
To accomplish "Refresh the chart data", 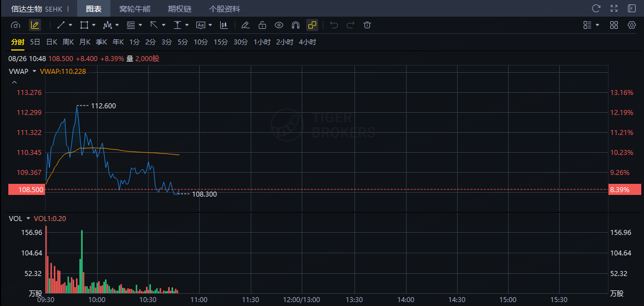I will 596,9.
